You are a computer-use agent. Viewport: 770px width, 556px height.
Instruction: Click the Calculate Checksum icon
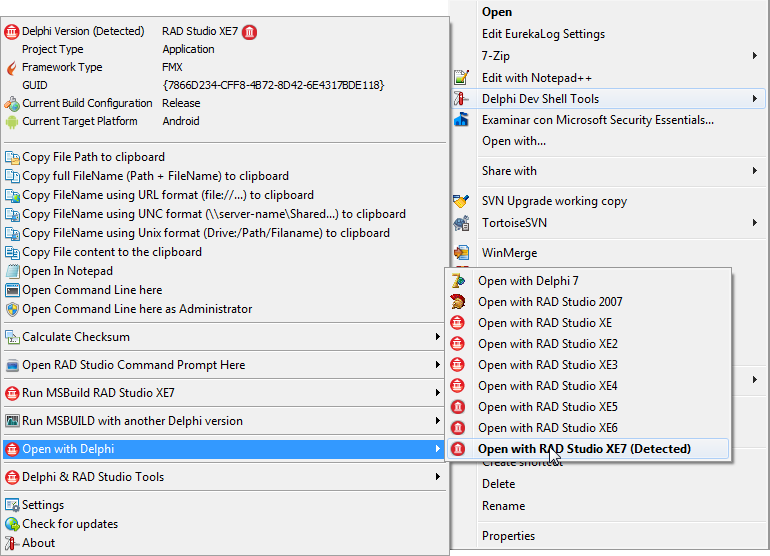tap(13, 337)
